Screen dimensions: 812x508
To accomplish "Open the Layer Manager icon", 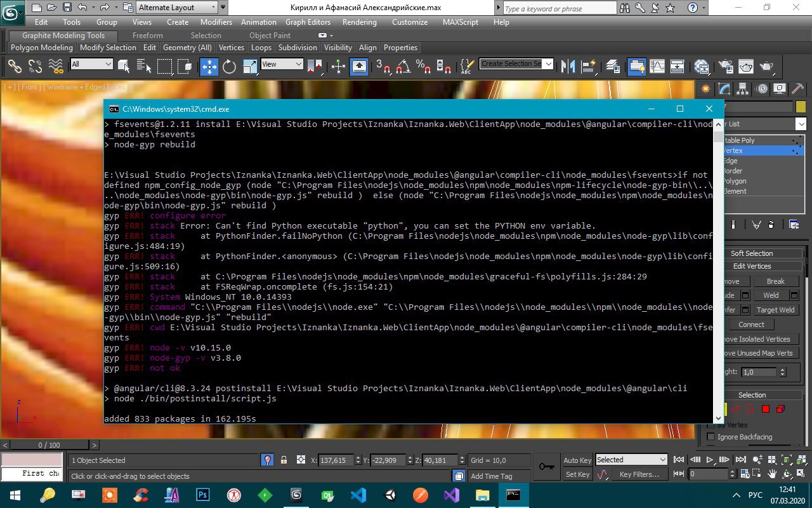I will click(613, 66).
